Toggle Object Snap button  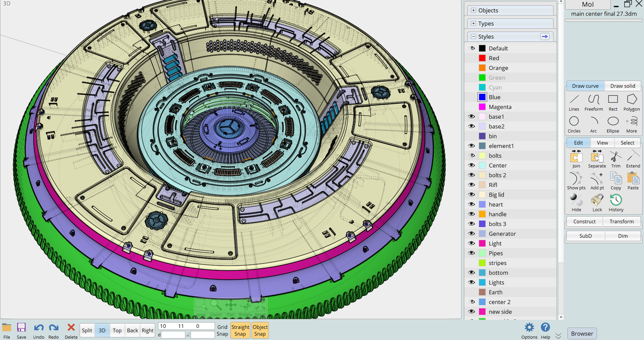click(x=260, y=330)
